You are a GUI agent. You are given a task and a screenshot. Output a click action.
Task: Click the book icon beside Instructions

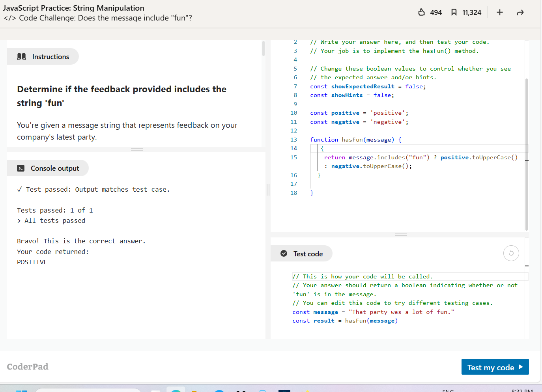click(x=22, y=56)
